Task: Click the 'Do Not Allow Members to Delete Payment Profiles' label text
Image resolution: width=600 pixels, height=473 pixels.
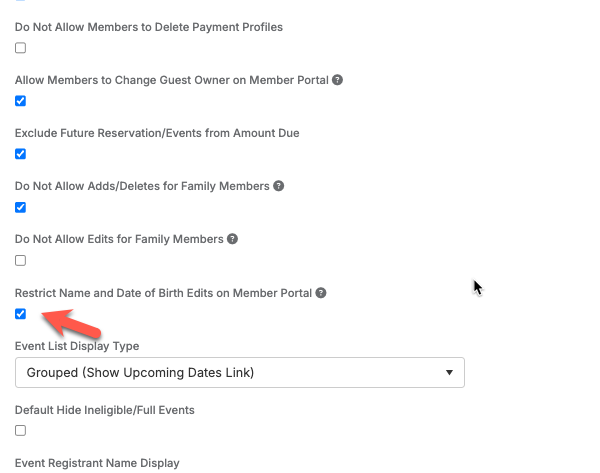Action: tap(149, 27)
